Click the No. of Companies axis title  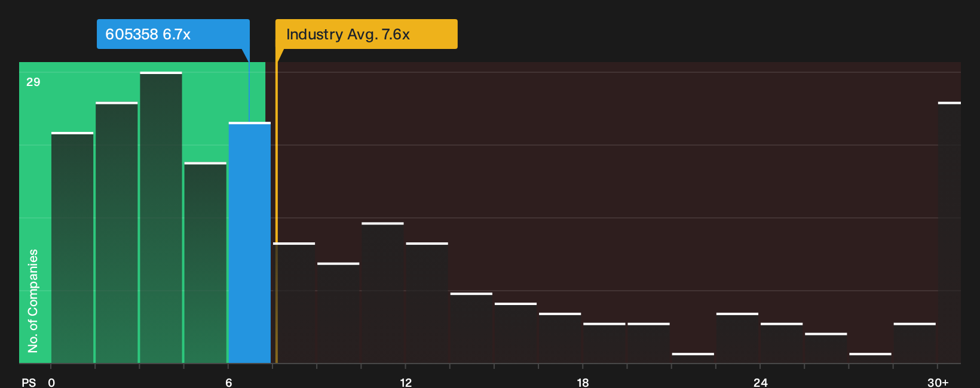tap(33, 300)
